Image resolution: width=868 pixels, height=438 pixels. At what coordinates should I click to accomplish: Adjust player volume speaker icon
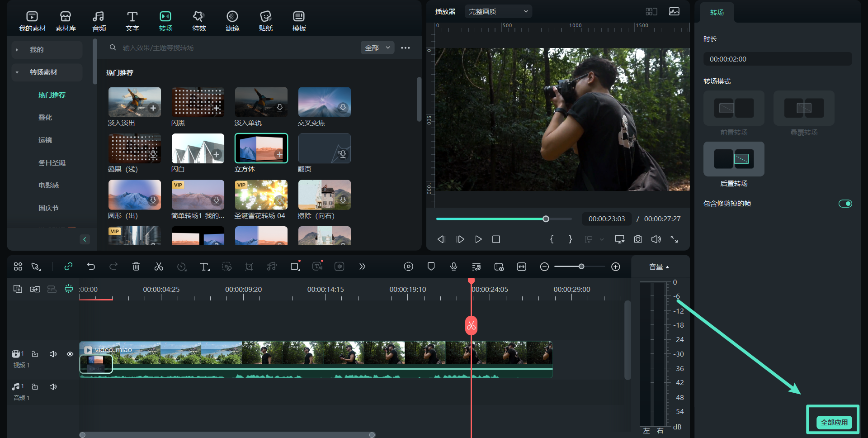coord(656,239)
